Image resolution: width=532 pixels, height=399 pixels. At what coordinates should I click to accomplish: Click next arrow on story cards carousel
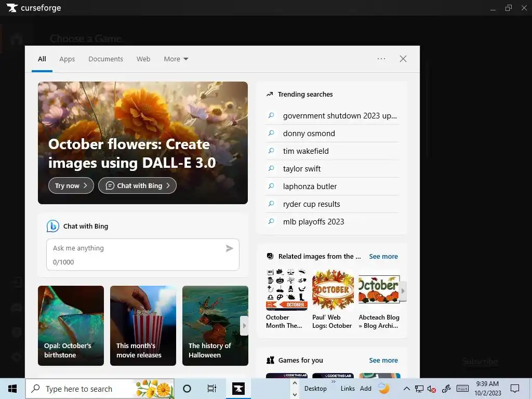pyautogui.click(x=244, y=326)
